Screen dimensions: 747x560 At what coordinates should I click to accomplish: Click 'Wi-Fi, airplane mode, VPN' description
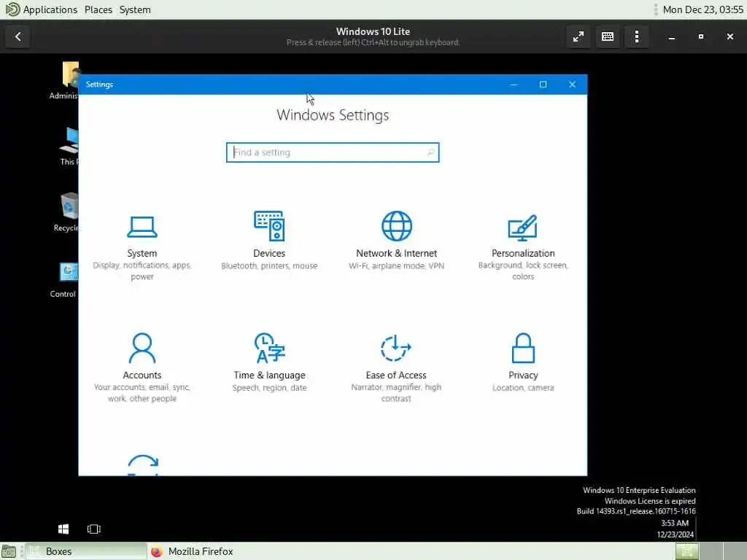pos(396,265)
